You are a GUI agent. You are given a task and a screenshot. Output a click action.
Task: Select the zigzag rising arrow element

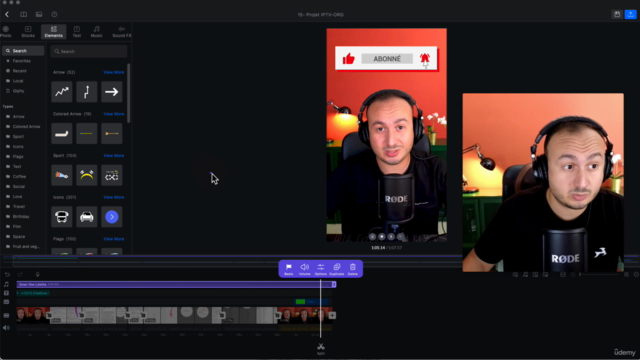[62, 92]
